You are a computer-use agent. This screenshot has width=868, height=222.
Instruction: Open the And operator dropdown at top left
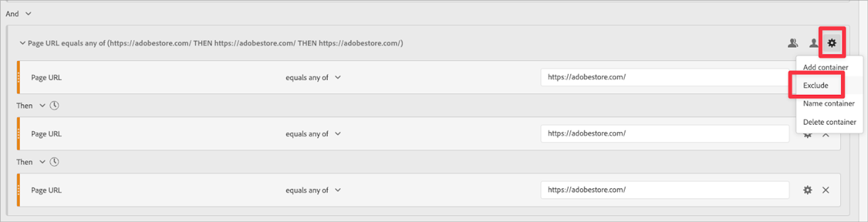click(28, 14)
